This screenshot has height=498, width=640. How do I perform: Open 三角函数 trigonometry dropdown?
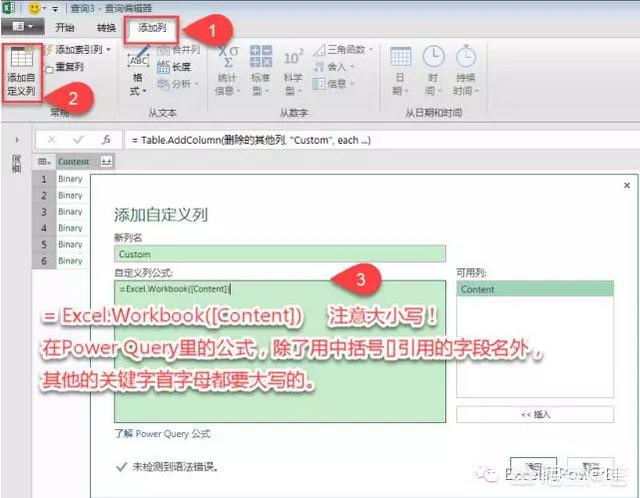[343, 50]
